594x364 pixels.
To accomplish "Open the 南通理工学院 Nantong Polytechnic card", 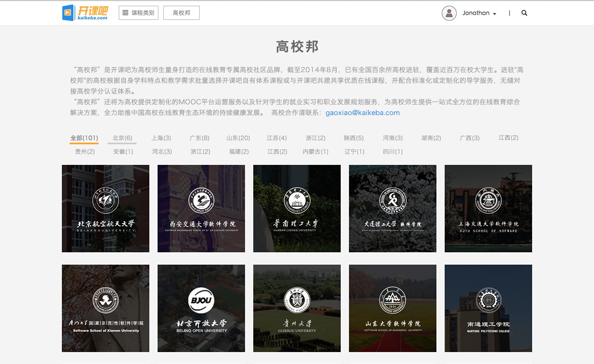I will pos(488,308).
